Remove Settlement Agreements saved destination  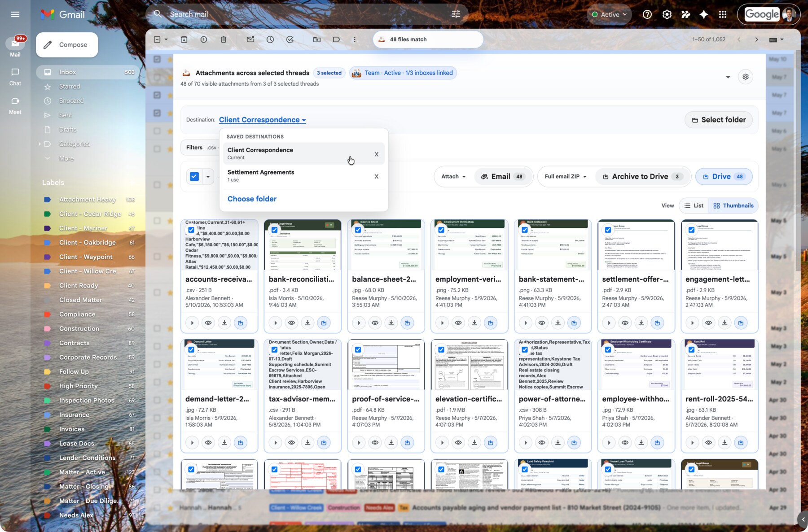click(377, 176)
